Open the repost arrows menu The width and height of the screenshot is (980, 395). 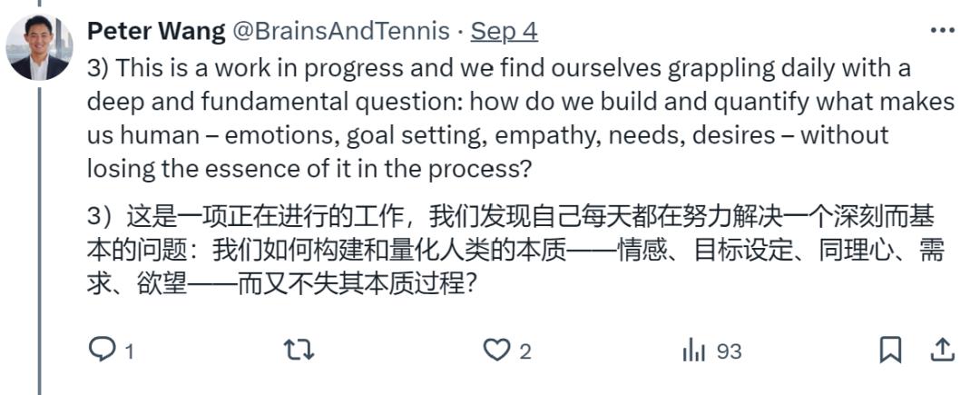pyautogui.click(x=299, y=351)
